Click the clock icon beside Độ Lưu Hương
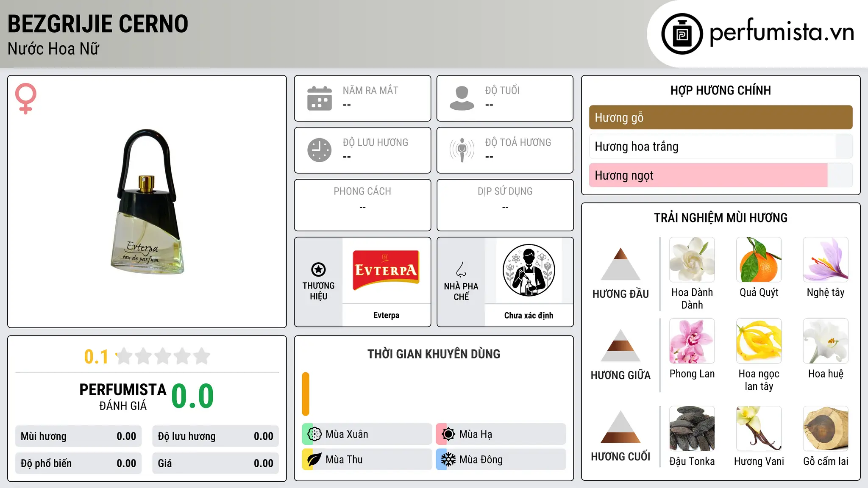Image resolution: width=868 pixels, height=488 pixels. click(320, 150)
